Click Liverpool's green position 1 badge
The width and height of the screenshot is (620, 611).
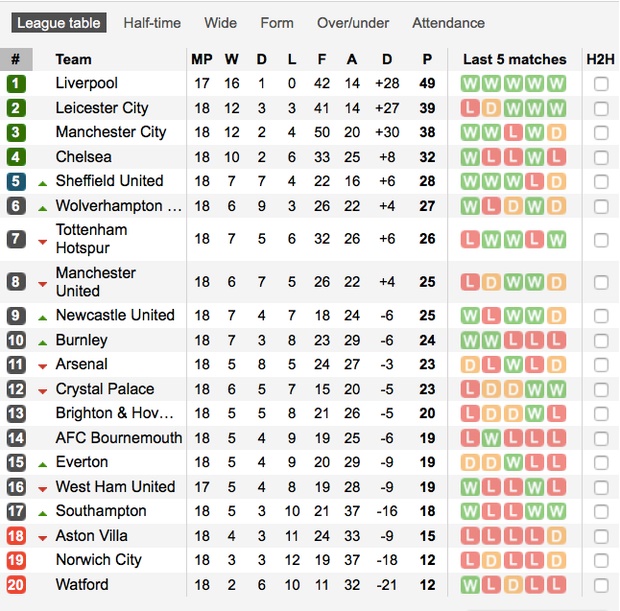point(16,84)
